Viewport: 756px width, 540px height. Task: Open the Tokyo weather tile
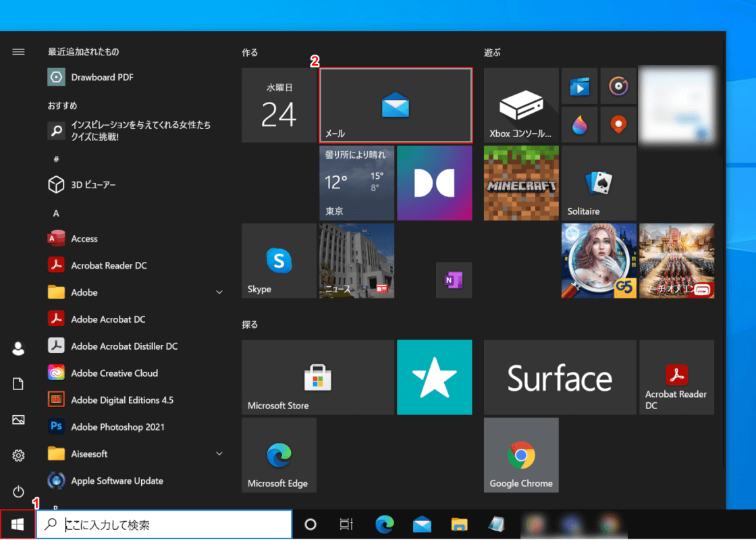[357, 183]
